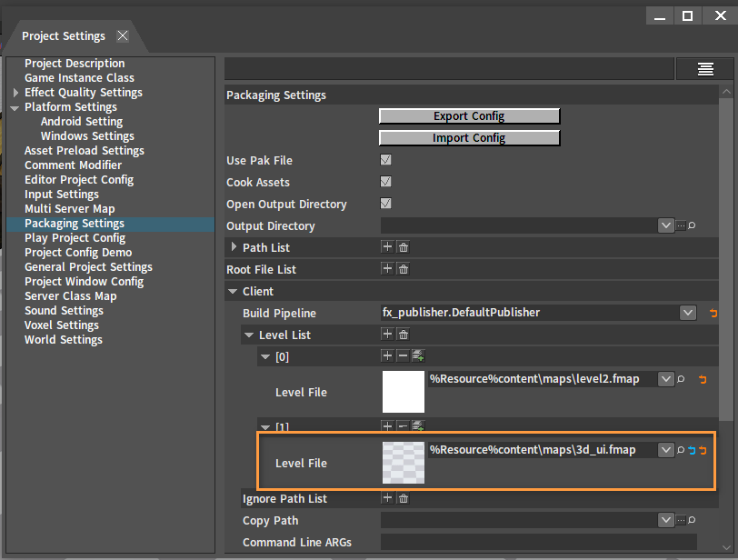Collapse Level List element [0]
738x560 pixels.
[x=265, y=356]
